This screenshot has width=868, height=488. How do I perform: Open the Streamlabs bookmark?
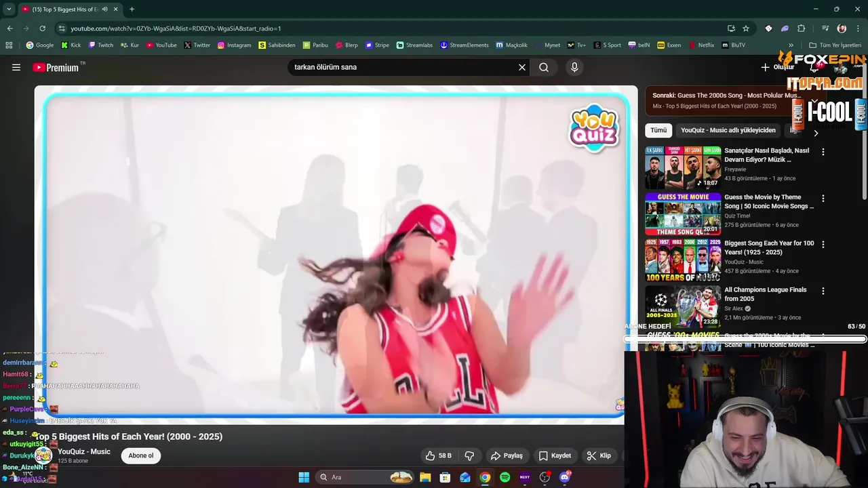tap(414, 45)
